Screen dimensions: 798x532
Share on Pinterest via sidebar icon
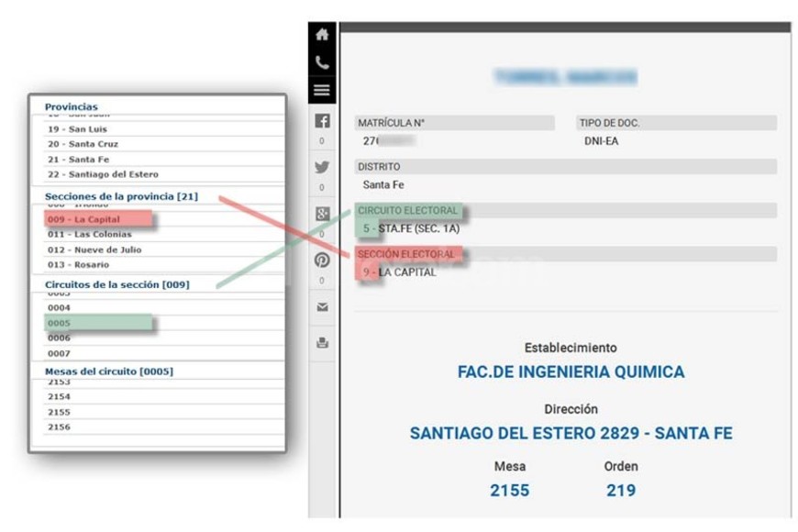pos(322,260)
